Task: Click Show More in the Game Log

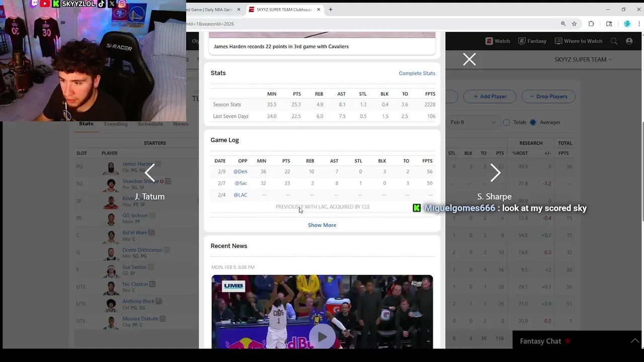Action: [322, 225]
